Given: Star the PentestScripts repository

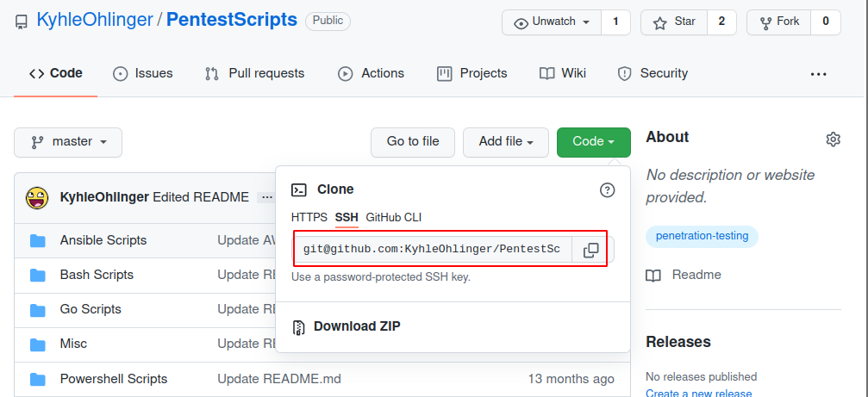Looking at the screenshot, I should (x=675, y=22).
